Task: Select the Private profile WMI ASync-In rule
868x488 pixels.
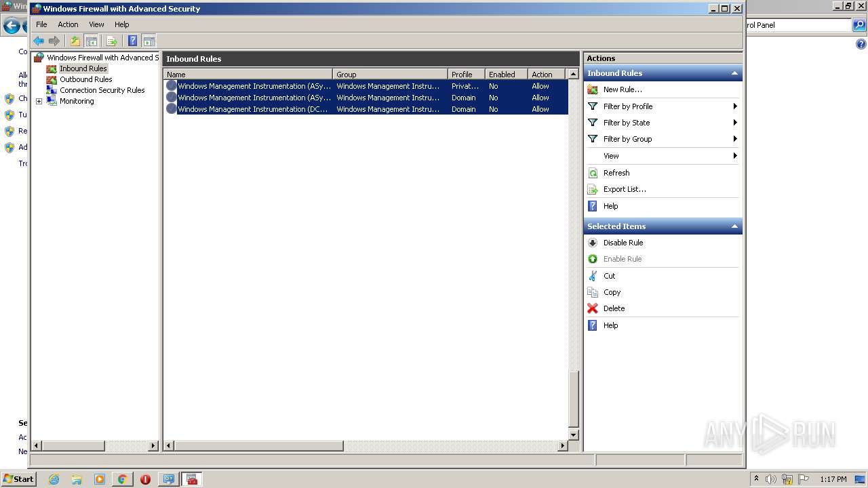Action: tap(366, 86)
